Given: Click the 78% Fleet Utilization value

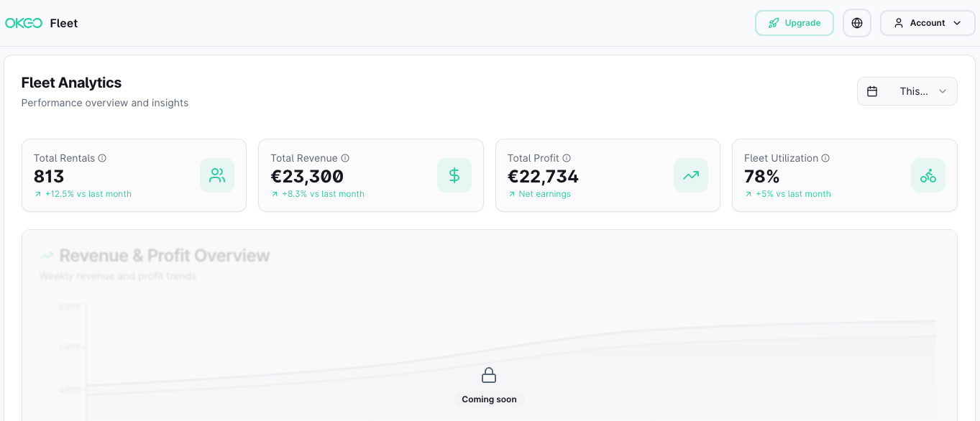Looking at the screenshot, I should pos(762,176).
